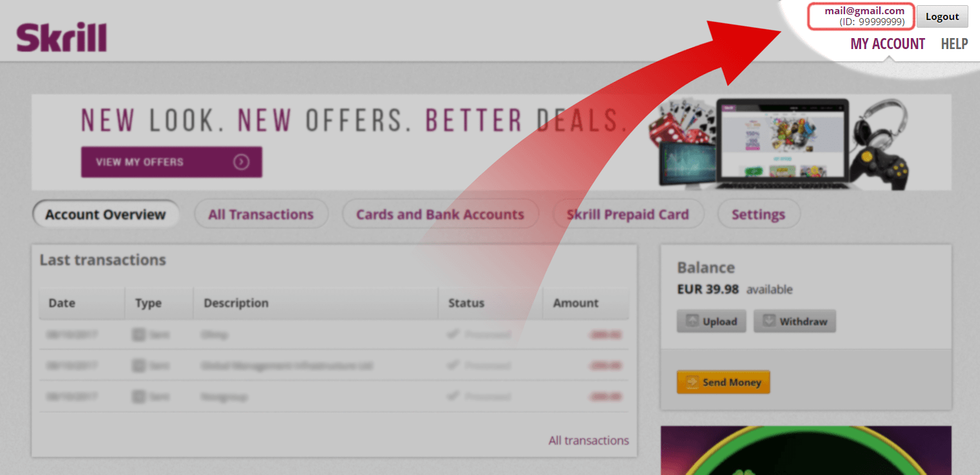Click the second transaction's type icon
The image size is (980, 475).
[138, 365]
